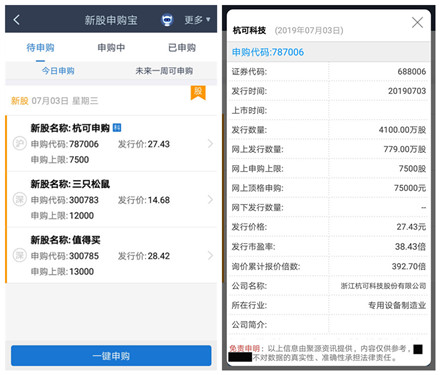Viewport: 440px width, 375px height.
Task: Click the 深 market icon beside 三只松鼠
Action: [20, 200]
